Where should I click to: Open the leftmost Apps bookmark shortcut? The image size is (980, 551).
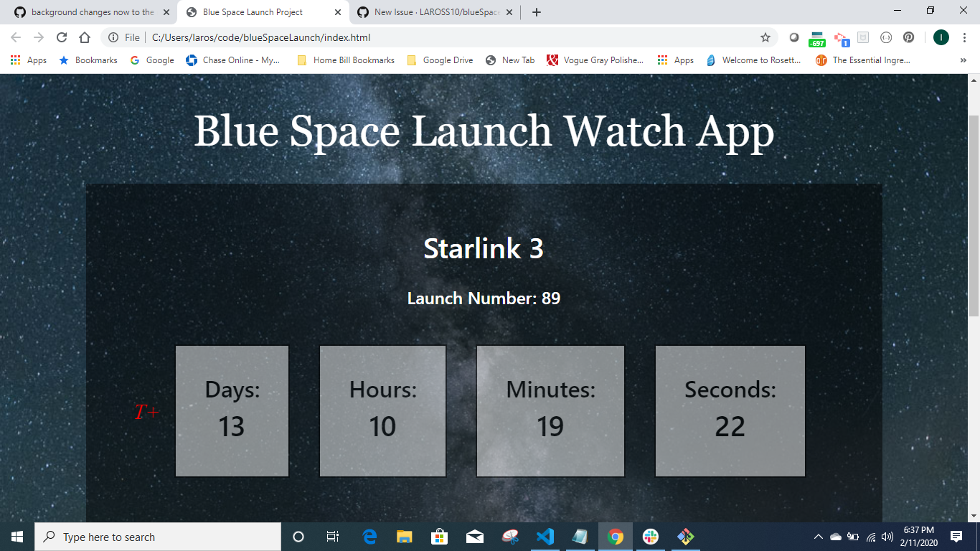click(x=29, y=60)
